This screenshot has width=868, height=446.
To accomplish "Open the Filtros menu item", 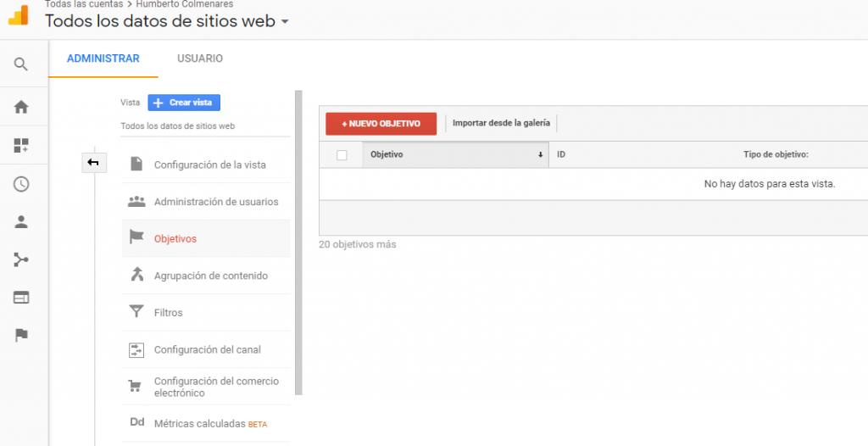I will tap(168, 313).
